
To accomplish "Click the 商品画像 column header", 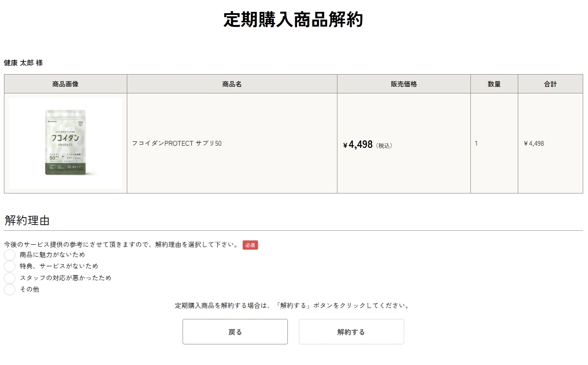I will [x=65, y=84].
